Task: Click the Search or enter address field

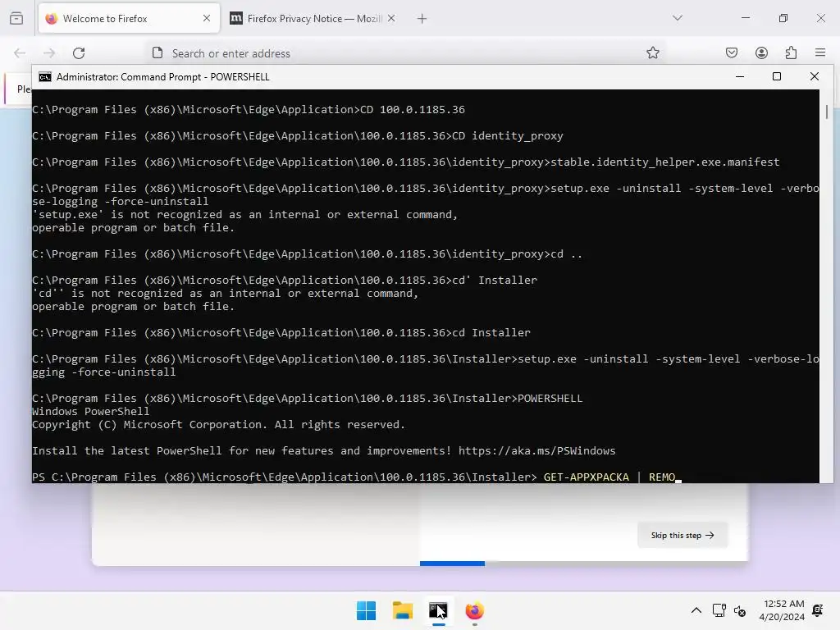Action: coord(407,53)
